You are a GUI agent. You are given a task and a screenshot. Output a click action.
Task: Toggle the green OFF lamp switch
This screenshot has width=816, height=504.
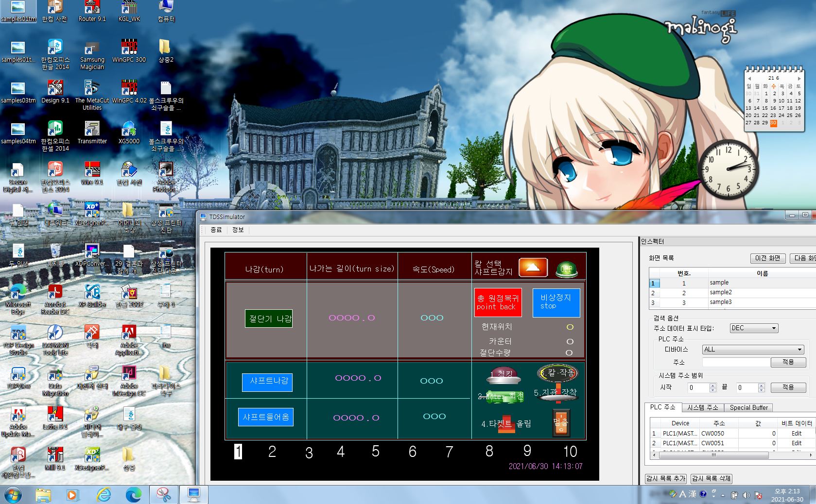(x=566, y=269)
